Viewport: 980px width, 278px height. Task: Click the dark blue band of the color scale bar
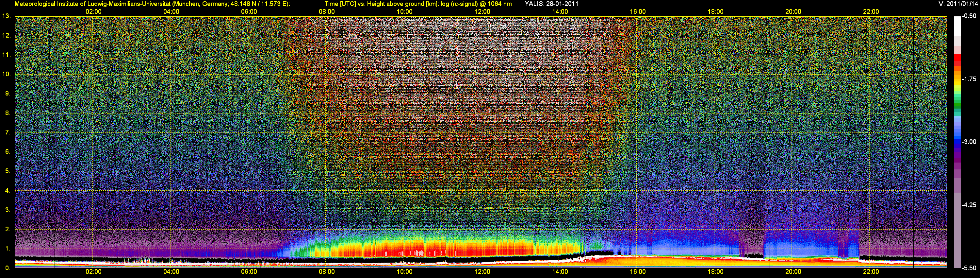pyautogui.click(x=957, y=144)
